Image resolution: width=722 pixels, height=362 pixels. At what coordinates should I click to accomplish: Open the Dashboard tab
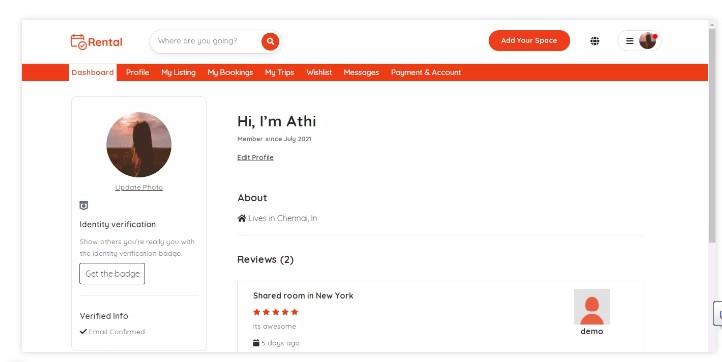pos(93,72)
